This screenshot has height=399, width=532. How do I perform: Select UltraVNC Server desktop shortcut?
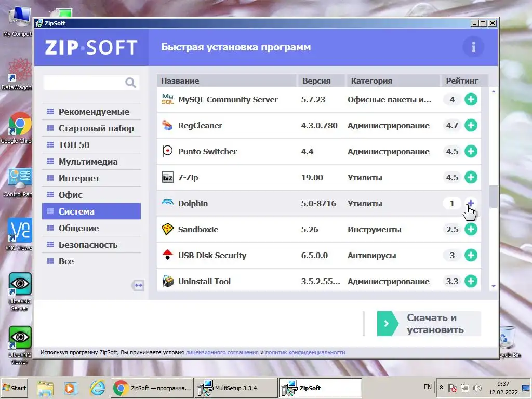point(19,292)
